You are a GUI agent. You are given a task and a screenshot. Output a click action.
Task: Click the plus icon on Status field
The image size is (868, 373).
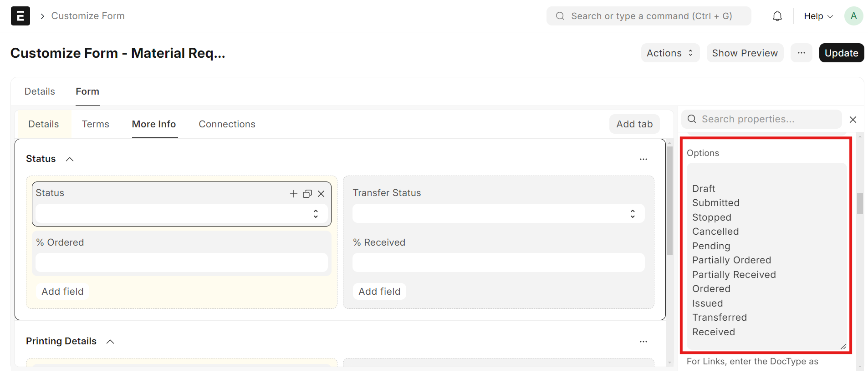click(x=293, y=194)
